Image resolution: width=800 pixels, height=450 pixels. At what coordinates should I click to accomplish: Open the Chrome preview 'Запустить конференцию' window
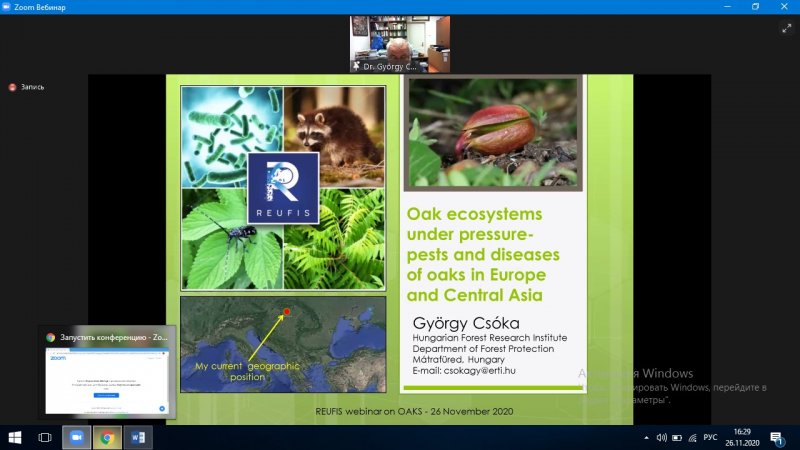click(107, 372)
